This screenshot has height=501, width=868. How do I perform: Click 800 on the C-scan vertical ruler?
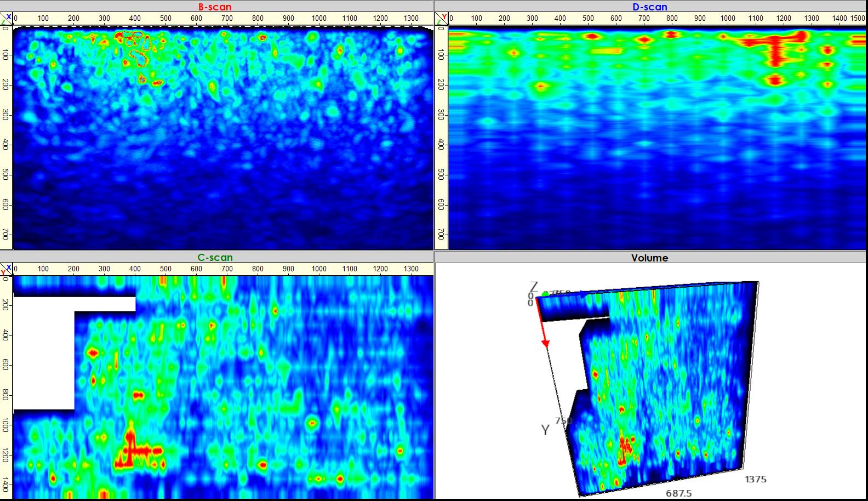[x=6, y=395]
